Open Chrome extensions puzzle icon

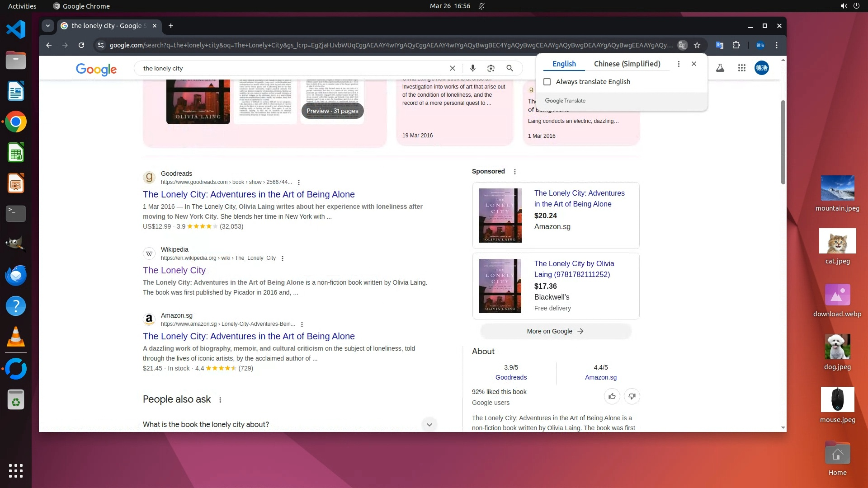point(736,45)
